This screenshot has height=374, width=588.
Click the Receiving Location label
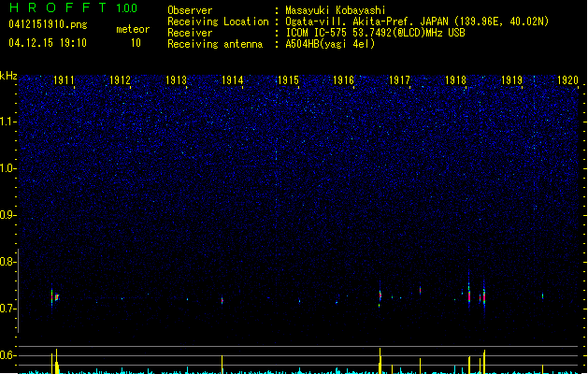pyautogui.click(x=218, y=22)
